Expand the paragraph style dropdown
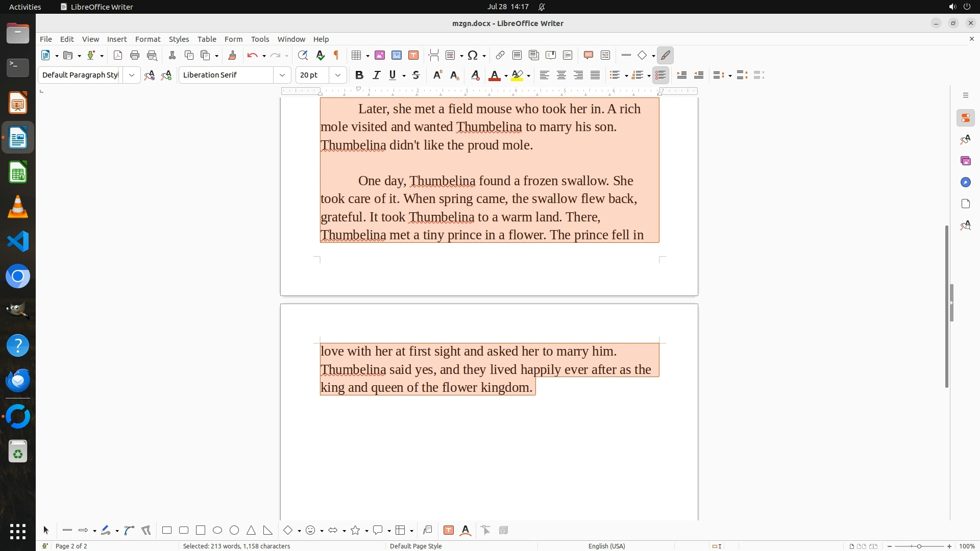 132,76
